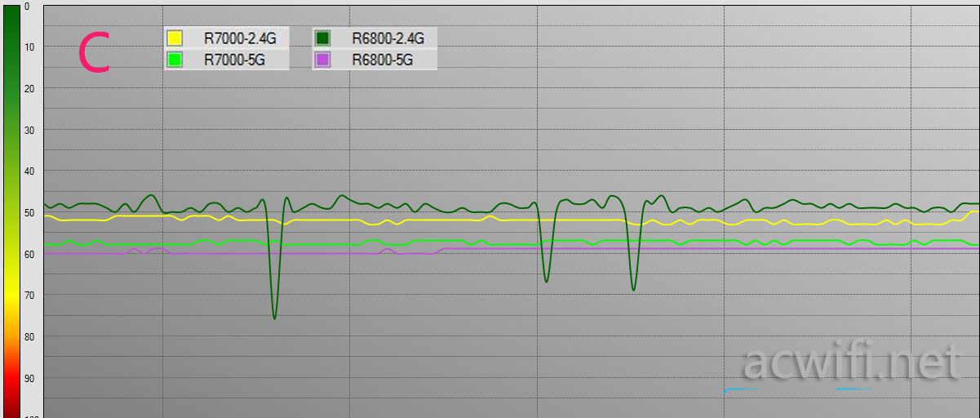Select the R6800-5G legend label
Viewport: 980px width, 418px height.
383,59
